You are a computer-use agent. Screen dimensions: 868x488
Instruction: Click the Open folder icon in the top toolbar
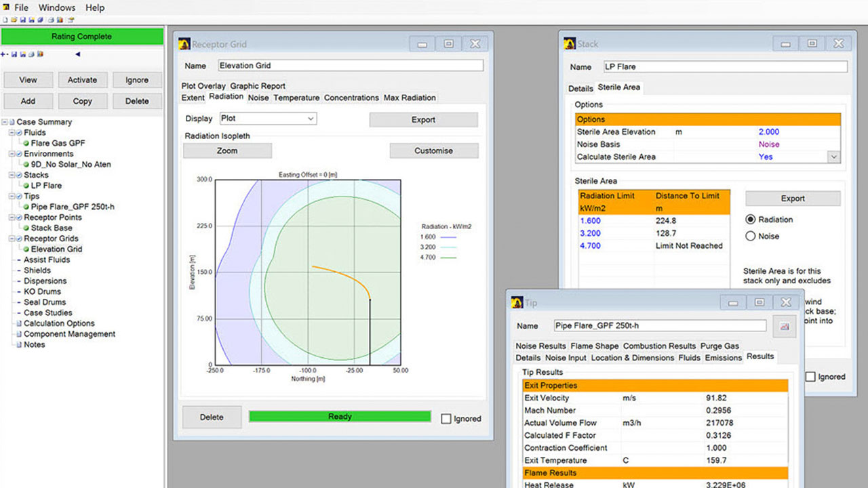tap(14, 20)
